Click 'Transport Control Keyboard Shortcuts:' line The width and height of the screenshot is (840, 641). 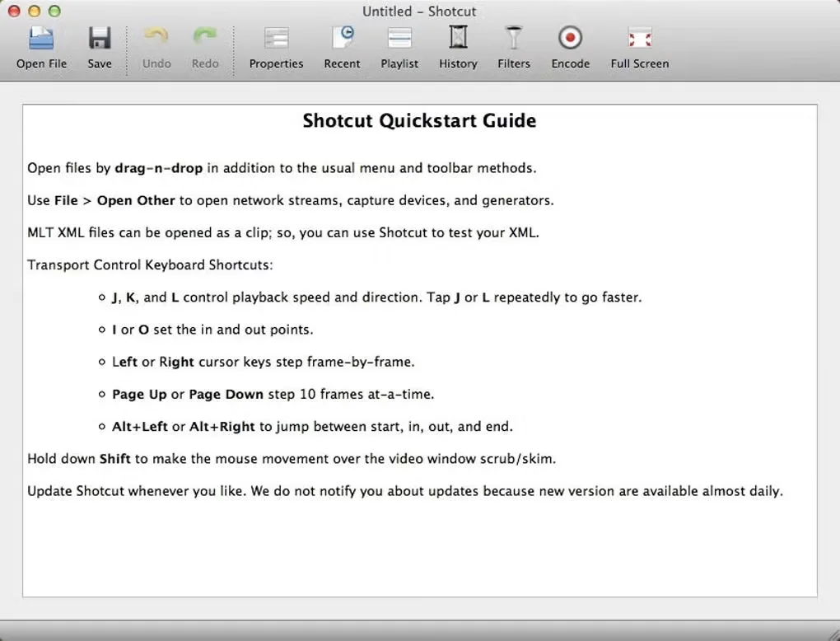(x=150, y=264)
